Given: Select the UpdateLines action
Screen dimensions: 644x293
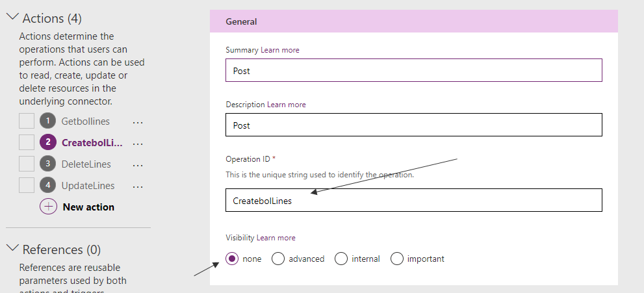Looking at the screenshot, I should 88,186.
